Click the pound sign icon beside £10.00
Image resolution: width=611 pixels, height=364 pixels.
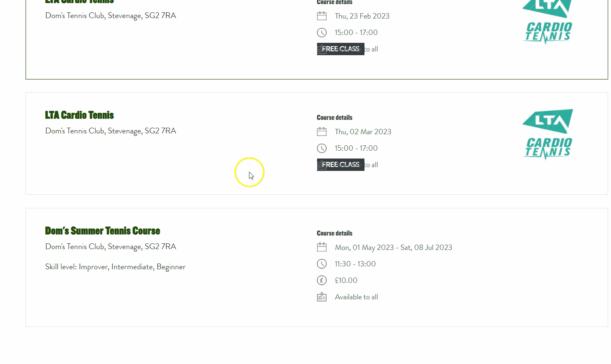coord(322,280)
